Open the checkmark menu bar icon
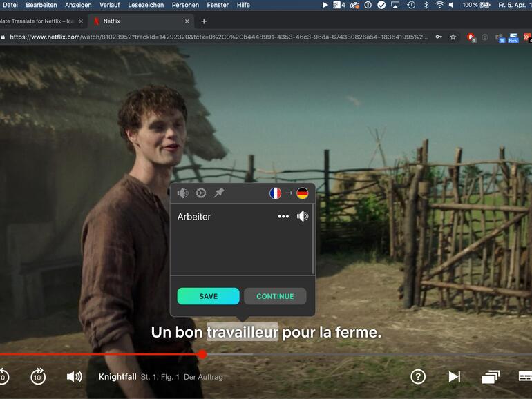This screenshot has height=399, width=532. click(x=381, y=5)
